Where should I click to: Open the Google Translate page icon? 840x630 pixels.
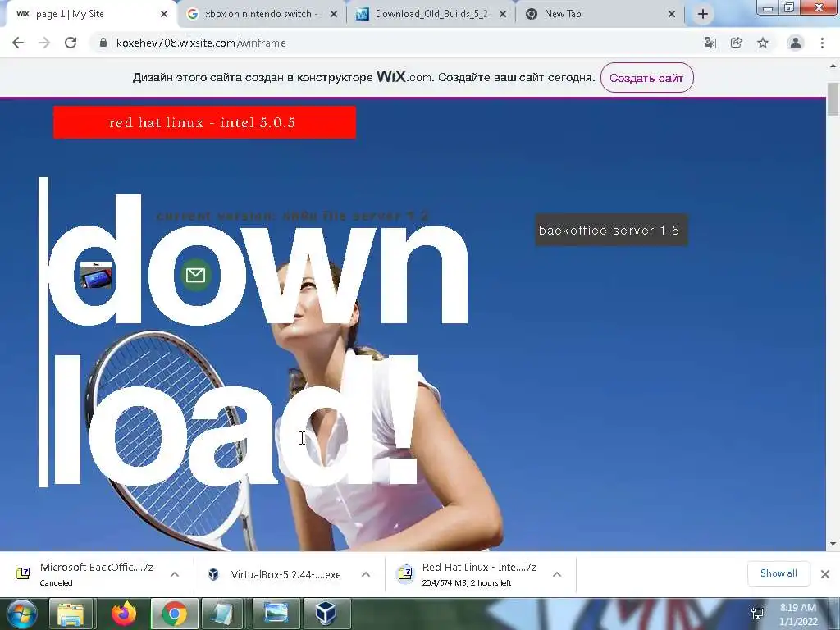pos(710,43)
